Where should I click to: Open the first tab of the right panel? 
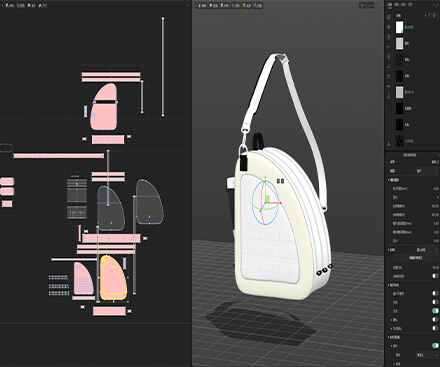point(390,5)
